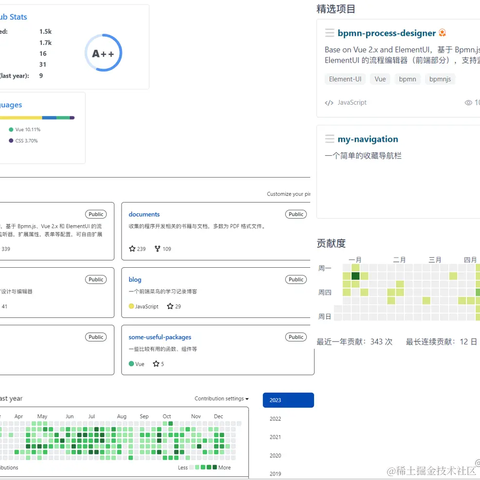
Task: Click the 1.7k stats value
Action: point(46,43)
